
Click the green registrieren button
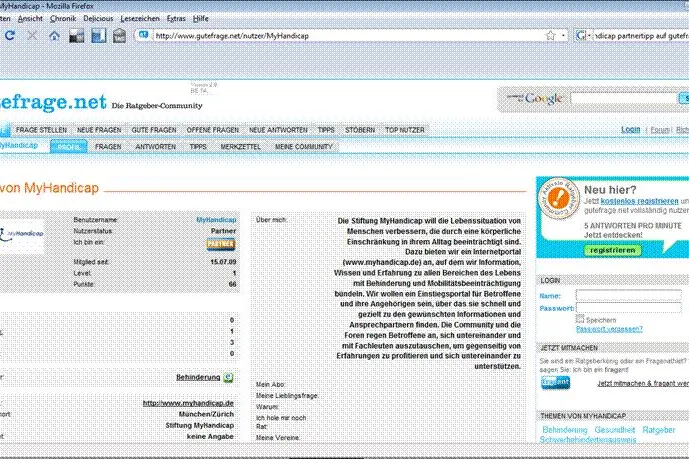click(613, 250)
